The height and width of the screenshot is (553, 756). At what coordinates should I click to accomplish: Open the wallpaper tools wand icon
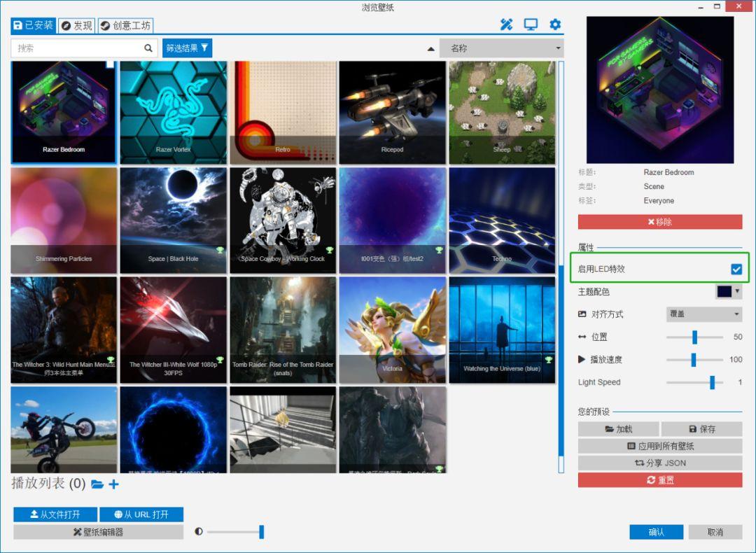506,24
